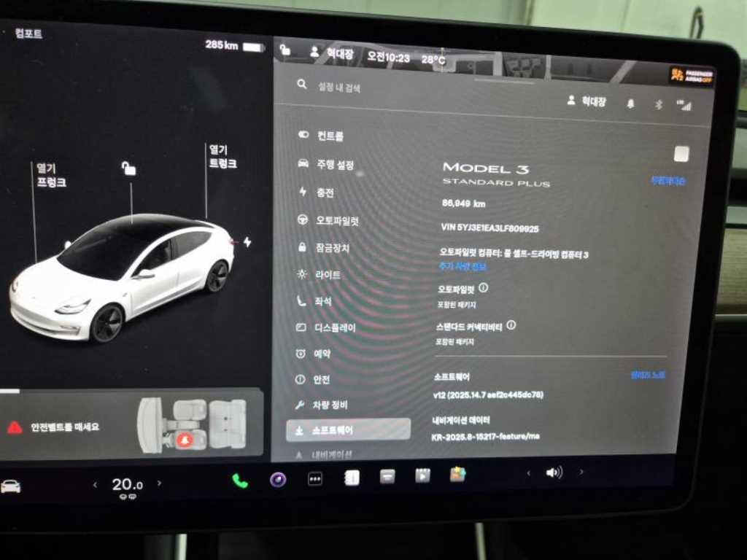747x560 pixels.
Task: Select the 충전 menu item
Action: pos(316,192)
